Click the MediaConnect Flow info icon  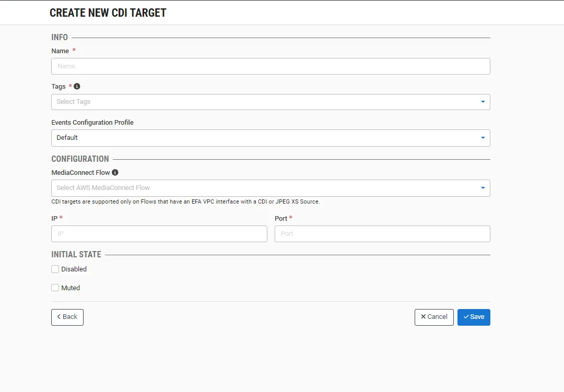pyautogui.click(x=115, y=173)
